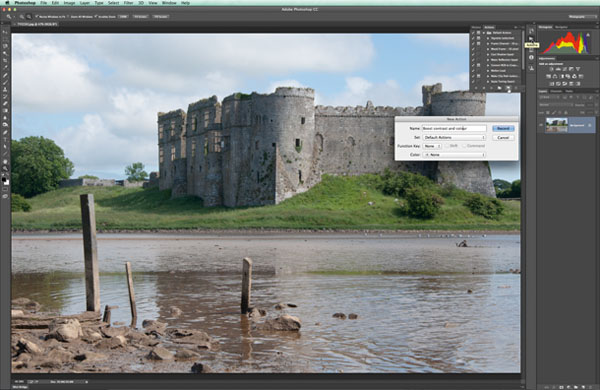Viewport: 600px width, 390px height.
Task: Collapse the Default Actions set triangle
Action: click(x=484, y=33)
